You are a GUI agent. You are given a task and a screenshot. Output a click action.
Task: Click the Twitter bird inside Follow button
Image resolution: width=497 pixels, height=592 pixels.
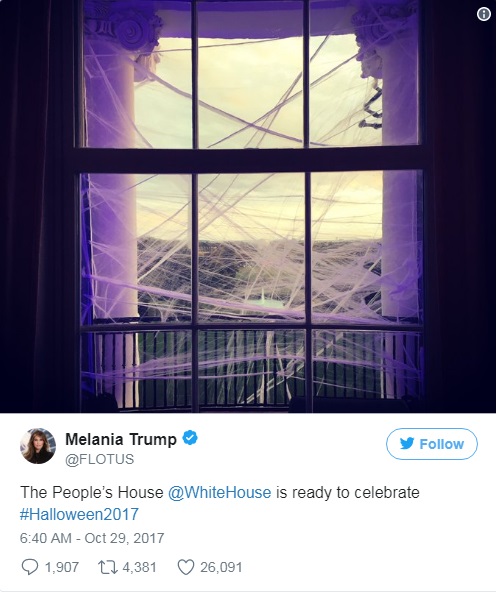[x=407, y=443]
